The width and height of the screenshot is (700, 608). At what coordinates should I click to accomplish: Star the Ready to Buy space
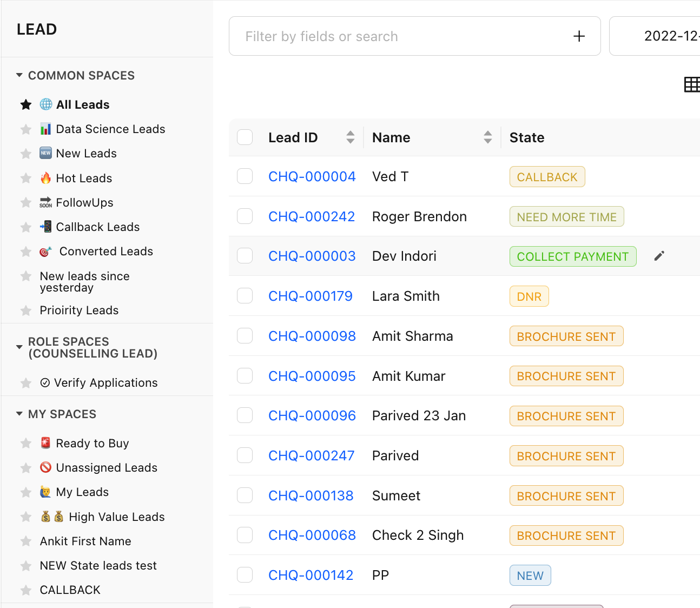(25, 444)
